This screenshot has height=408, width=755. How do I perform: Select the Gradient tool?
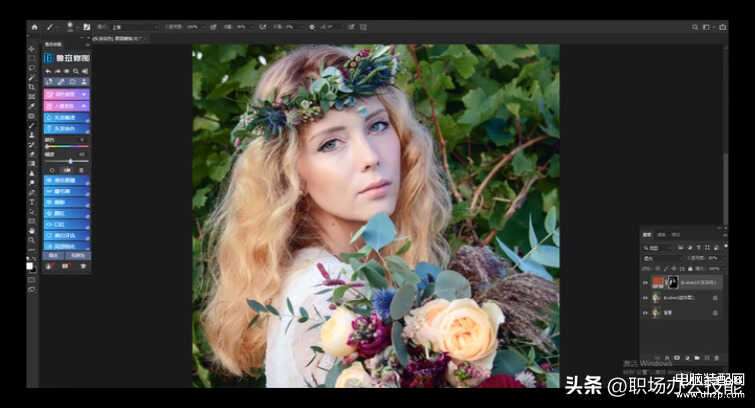32,163
